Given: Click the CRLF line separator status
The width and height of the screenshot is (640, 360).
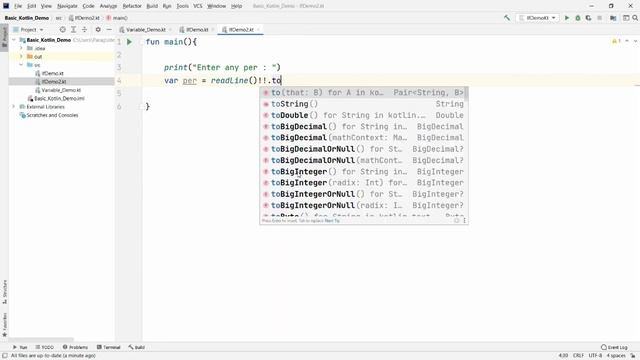Looking at the screenshot, I should click(x=578, y=356).
